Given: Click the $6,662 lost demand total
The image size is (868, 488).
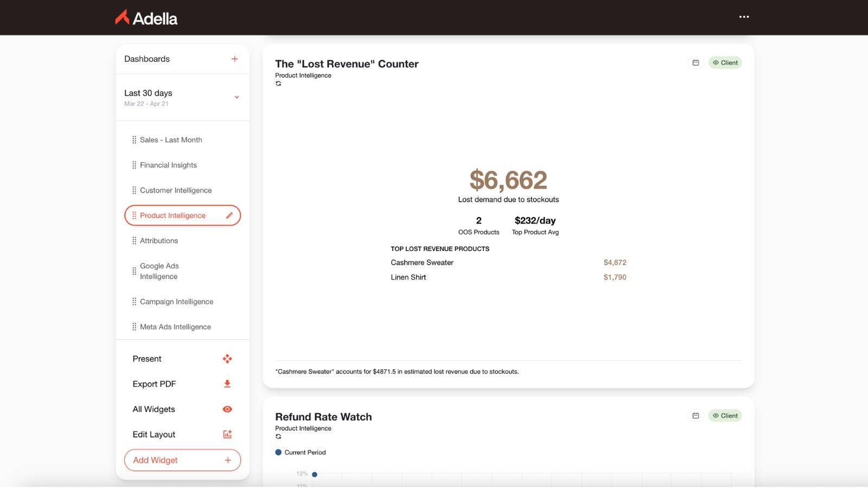Looking at the screenshot, I should (508, 180).
